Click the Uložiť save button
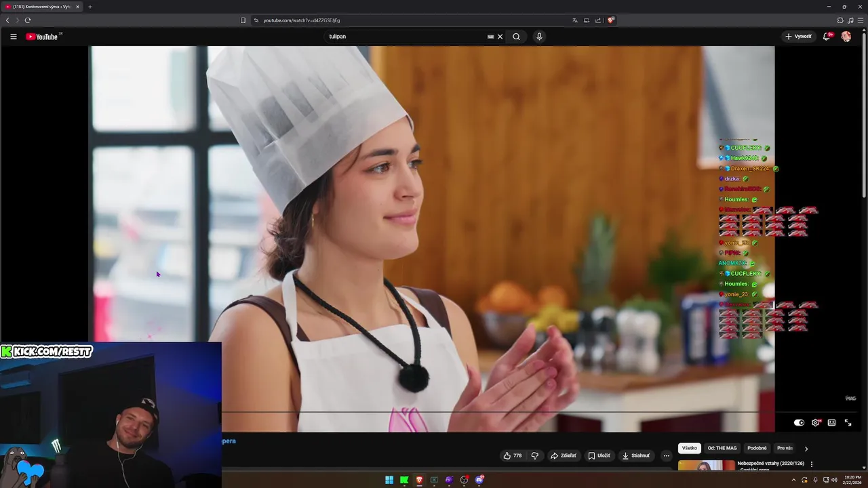The height and width of the screenshot is (488, 868). (x=599, y=455)
